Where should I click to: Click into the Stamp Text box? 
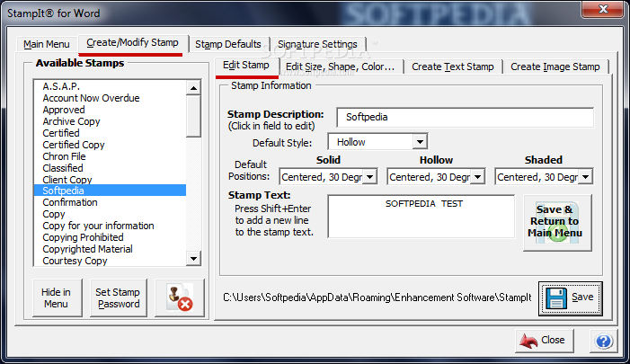click(x=421, y=217)
